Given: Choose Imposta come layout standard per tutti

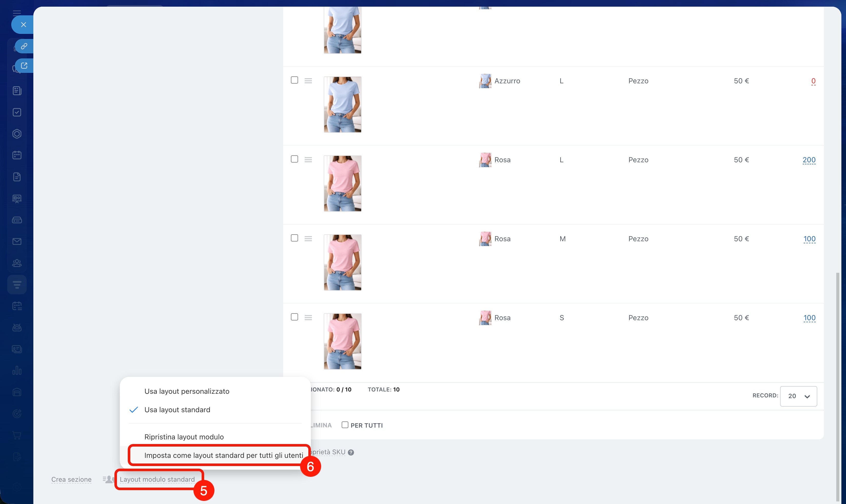Looking at the screenshot, I should tap(223, 455).
